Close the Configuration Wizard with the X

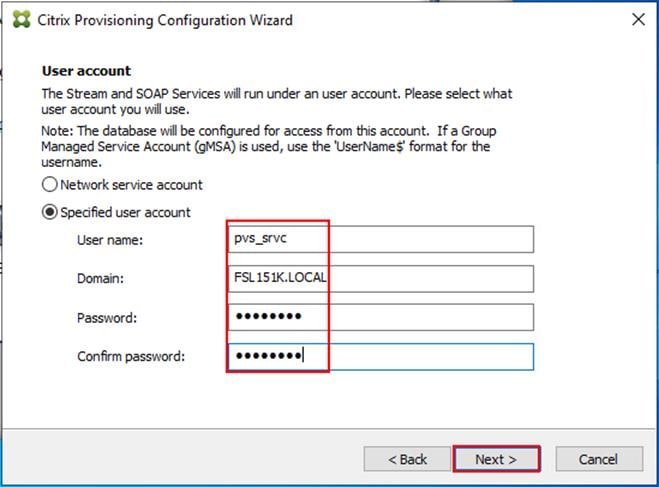click(x=638, y=19)
